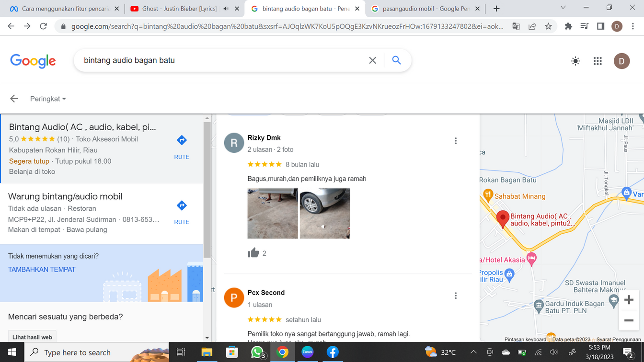Open Syarat Penggunaan map link

click(x=618, y=339)
